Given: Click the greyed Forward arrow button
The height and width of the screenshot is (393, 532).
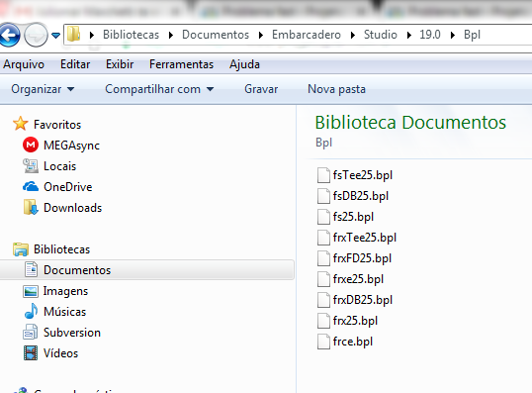Looking at the screenshot, I should coord(36,35).
